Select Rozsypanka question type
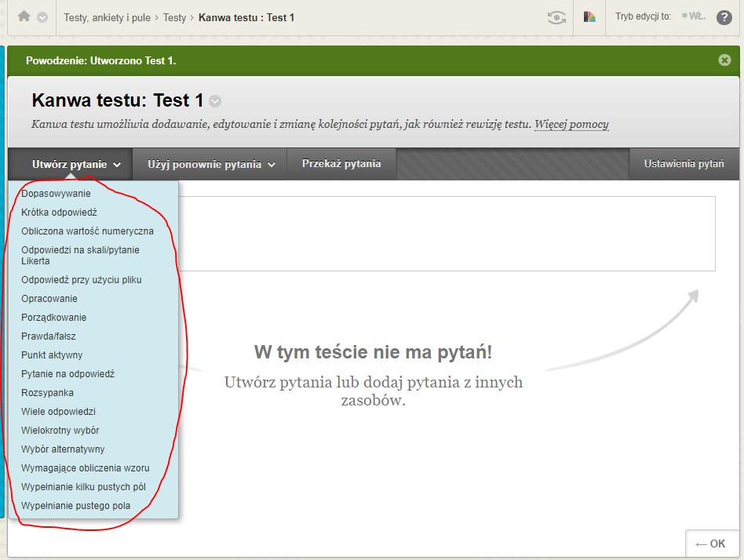This screenshot has width=744, height=560. pyautogui.click(x=47, y=393)
